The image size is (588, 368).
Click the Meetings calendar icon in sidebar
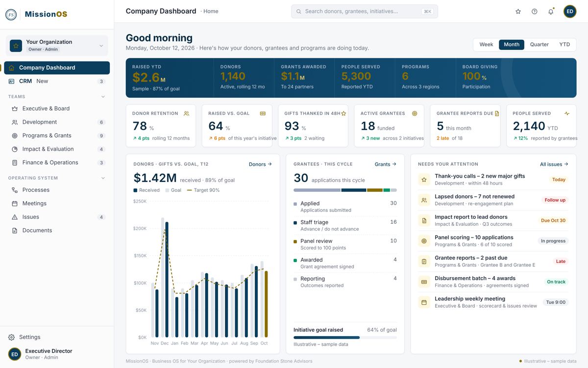pyautogui.click(x=15, y=203)
